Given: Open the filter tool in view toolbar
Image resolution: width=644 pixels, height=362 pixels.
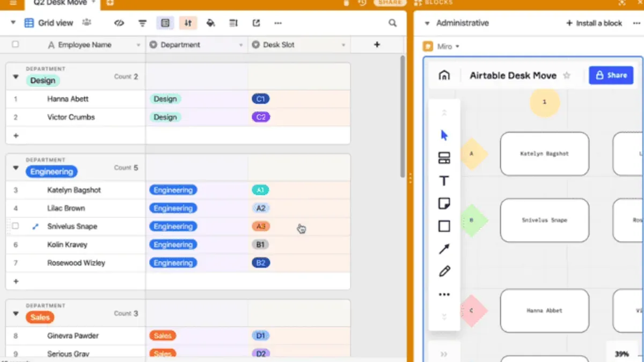Looking at the screenshot, I should (142, 23).
